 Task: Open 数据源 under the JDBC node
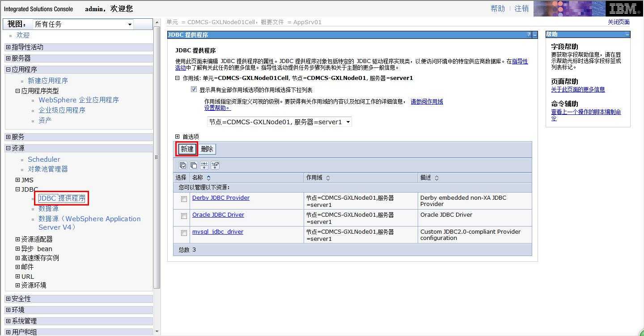pos(48,209)
